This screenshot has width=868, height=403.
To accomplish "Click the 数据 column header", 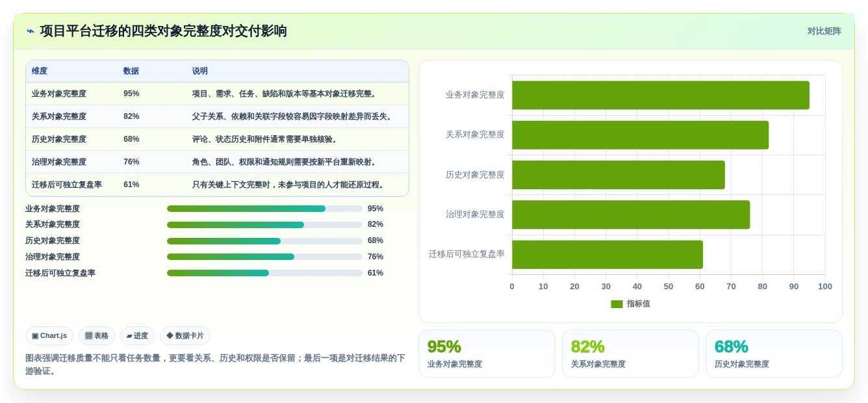I will coord(131,71).
